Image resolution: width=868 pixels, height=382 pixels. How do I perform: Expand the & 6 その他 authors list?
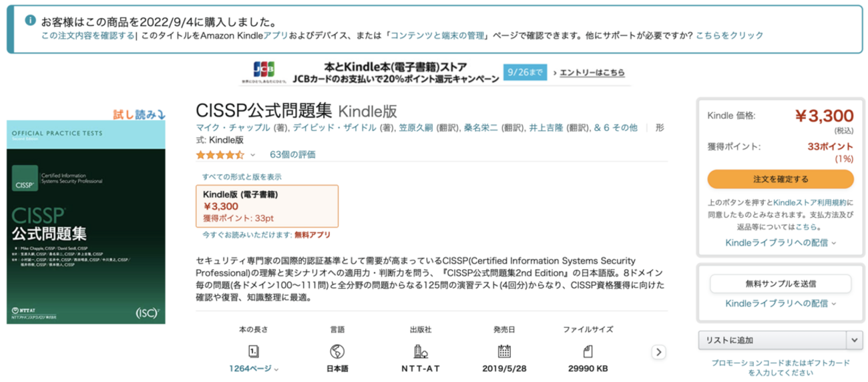click(616, 128)
